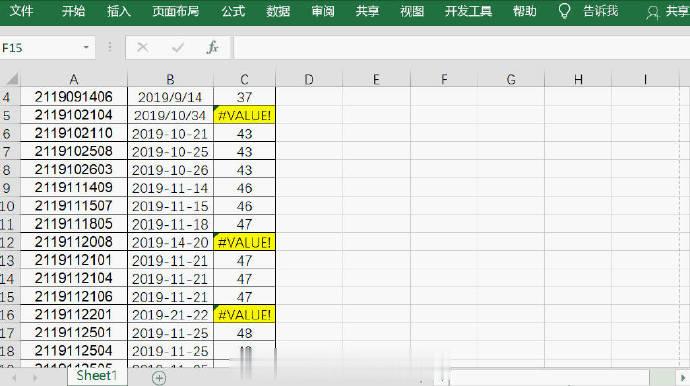The height and width of the screenshot is (386, 690).
Task: Click the confirm checkmark formula icon
Action: pos(178,47)
